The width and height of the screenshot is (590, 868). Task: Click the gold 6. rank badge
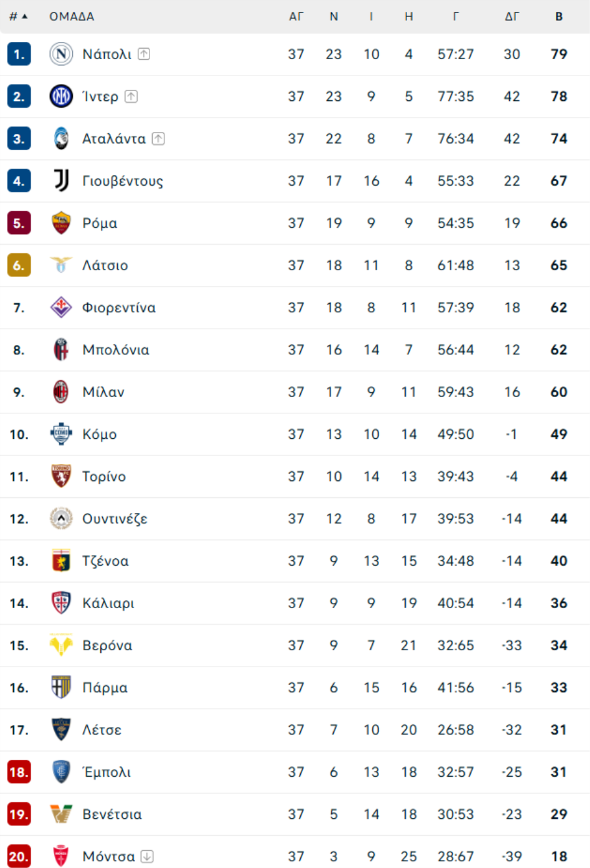coord(19,265)
